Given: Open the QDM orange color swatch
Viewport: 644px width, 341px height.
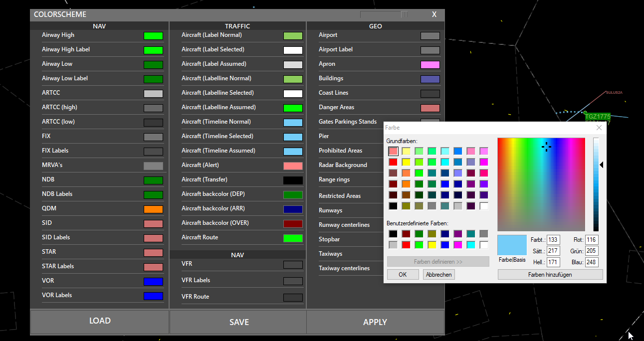Looking at the screenshot, I should [x=153, y=209].
